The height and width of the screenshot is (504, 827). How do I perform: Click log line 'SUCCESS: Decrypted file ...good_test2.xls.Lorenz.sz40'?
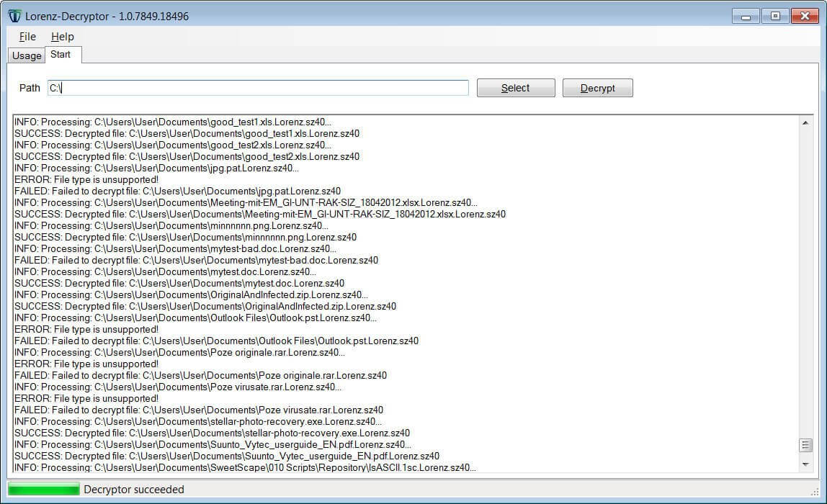pyautogui.click(x=187, y=157)
